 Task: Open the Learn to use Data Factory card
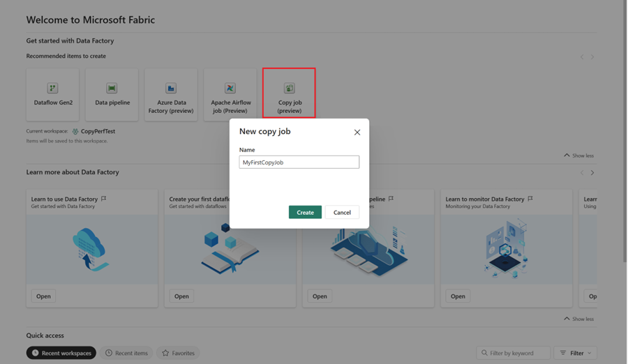[x=43, y=296]
